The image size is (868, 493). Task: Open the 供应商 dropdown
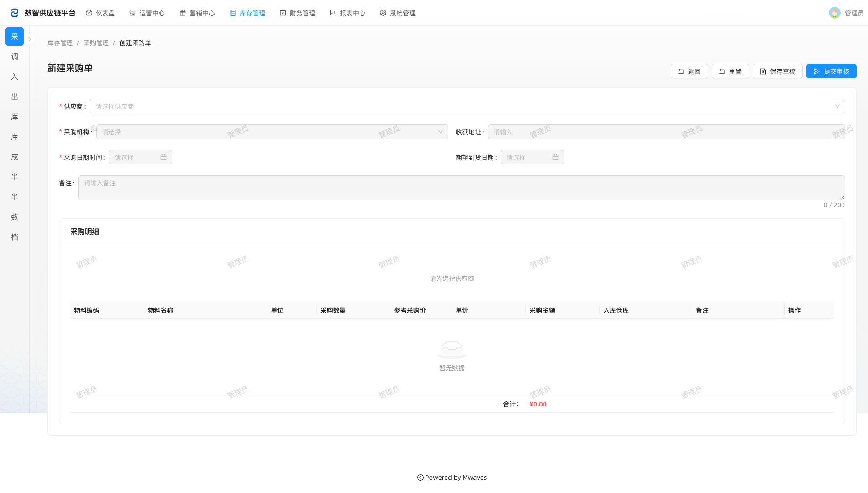(x=467, y=106)
